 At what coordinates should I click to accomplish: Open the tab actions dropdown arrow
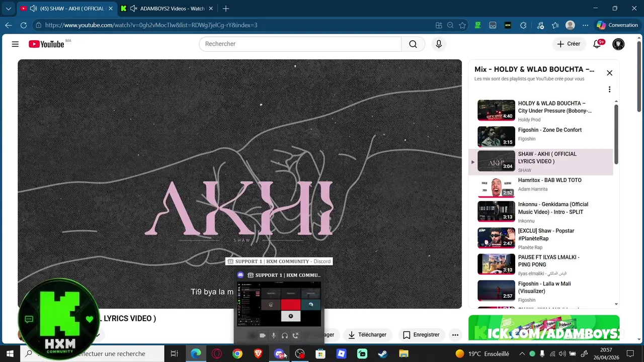[x=8, y=9]
